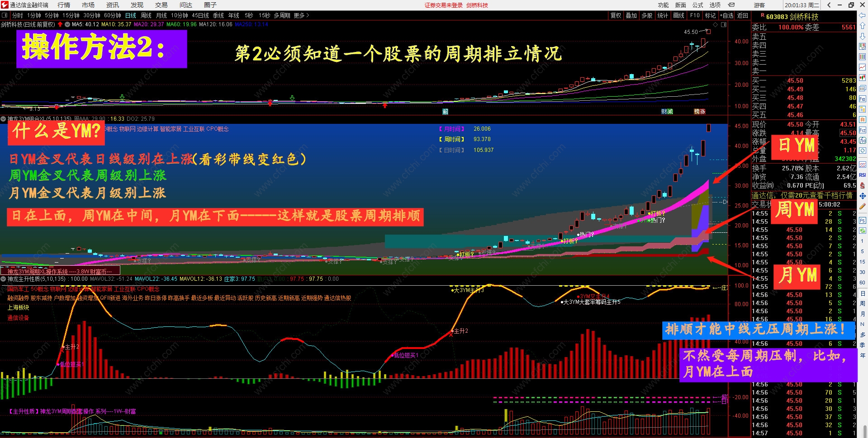Open the 市场 menu
This screenshot has height=438, width=868.
pos(88,5)
